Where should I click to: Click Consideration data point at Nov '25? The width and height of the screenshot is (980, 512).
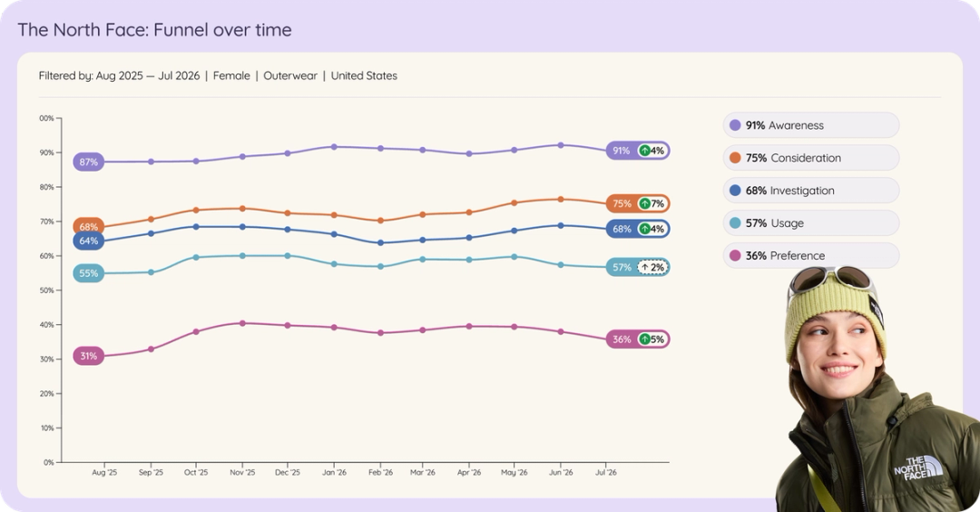tap(242, 208)
